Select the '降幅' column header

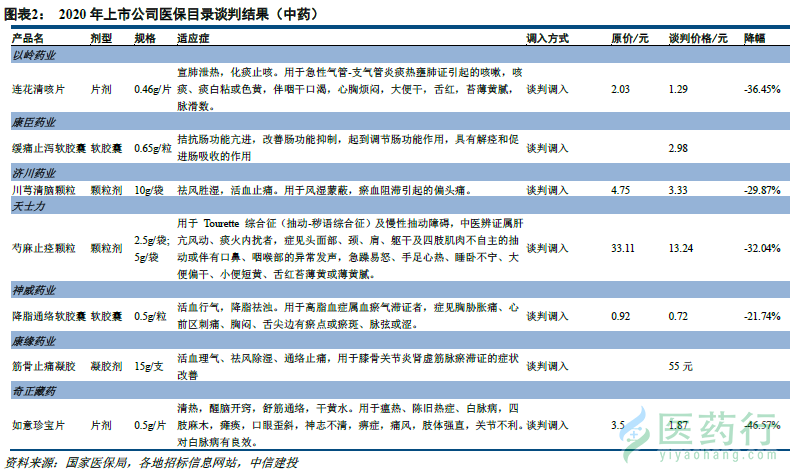(755, 38)
